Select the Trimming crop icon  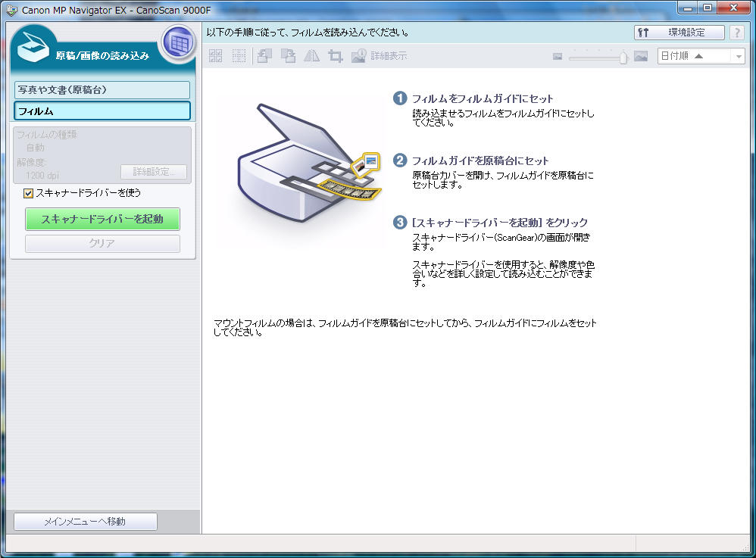tap(335, 56)
